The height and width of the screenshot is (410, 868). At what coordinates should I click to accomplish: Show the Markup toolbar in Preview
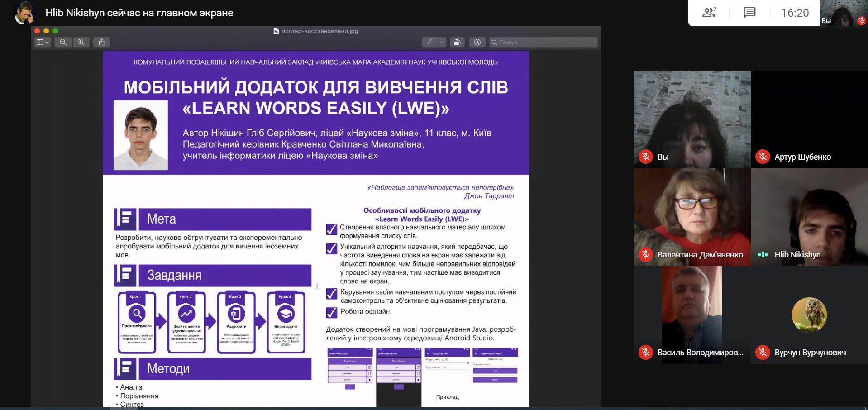click(477, 42)
